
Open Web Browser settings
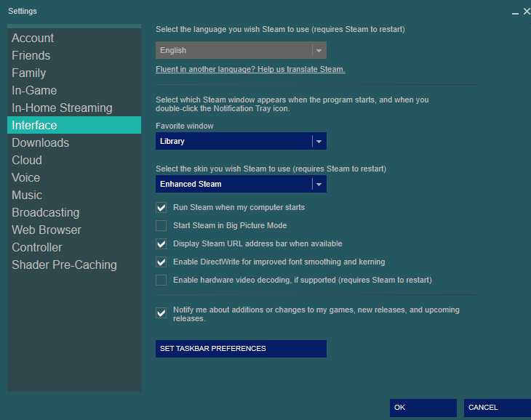pyautogui.click(x=73, y=230)
